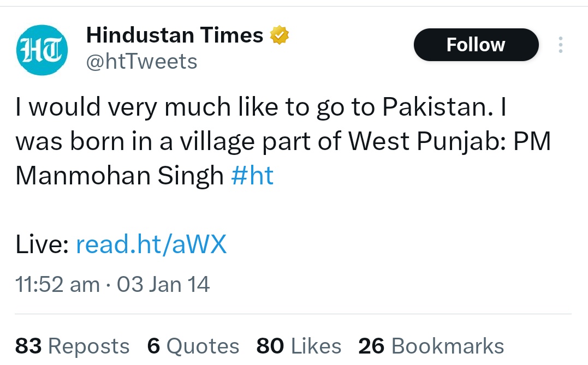Click the Manmohan Singh name
The height and width of the screenshot is (365, 588).
point(120,176)
